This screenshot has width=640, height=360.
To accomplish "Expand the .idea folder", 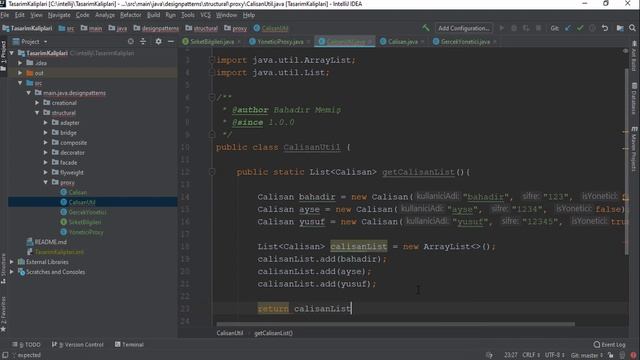I will click(x=20, y=63).
